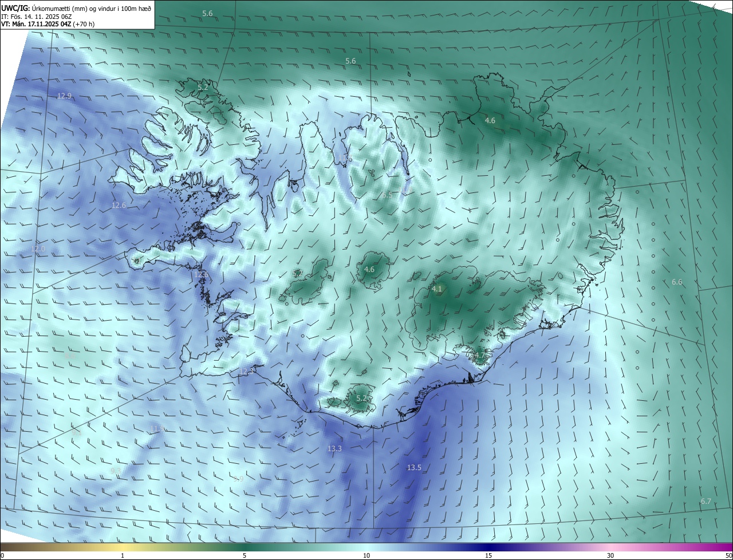Click the 4.6 label inside the small central glacier
Viewport: 733px width, 560px height.
pyautogui.click(x=369, y=269)
